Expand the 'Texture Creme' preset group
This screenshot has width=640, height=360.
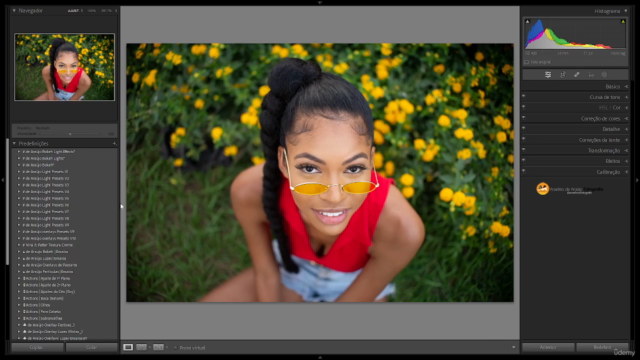click(x=19, y=245)
